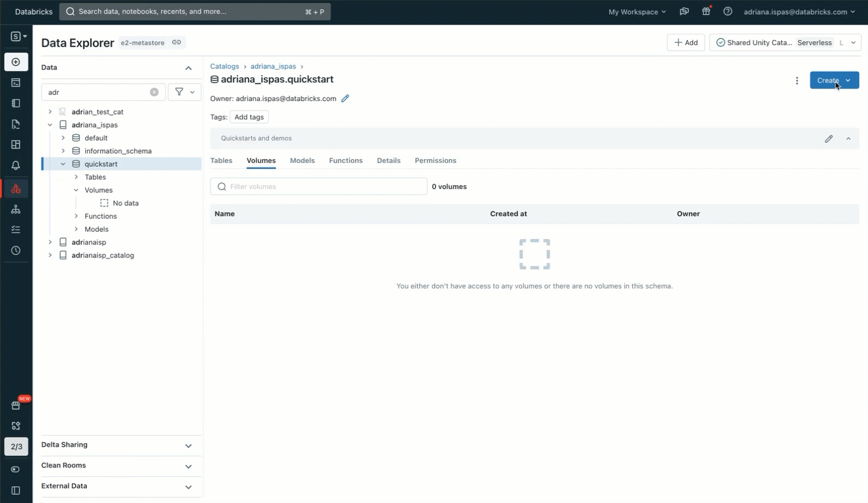This screenshot has width=868, height=503.
Task: Collapse the adriana_ispas catalog node
Action: point(50,125)
